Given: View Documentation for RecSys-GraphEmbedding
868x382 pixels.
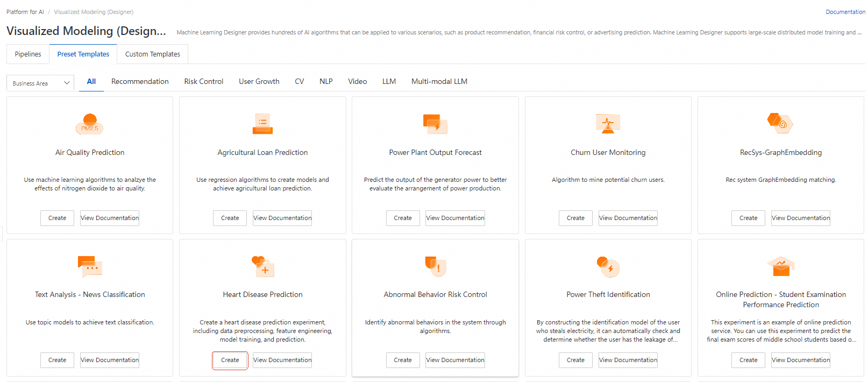Looking at the screenshot, I should pos(801,218).
